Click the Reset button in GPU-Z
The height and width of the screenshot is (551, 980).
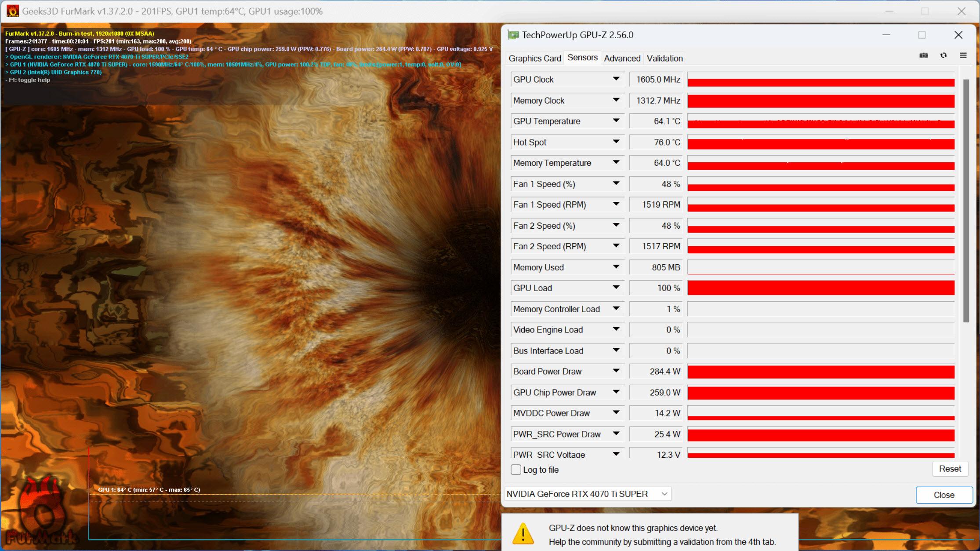click(947, 469)
